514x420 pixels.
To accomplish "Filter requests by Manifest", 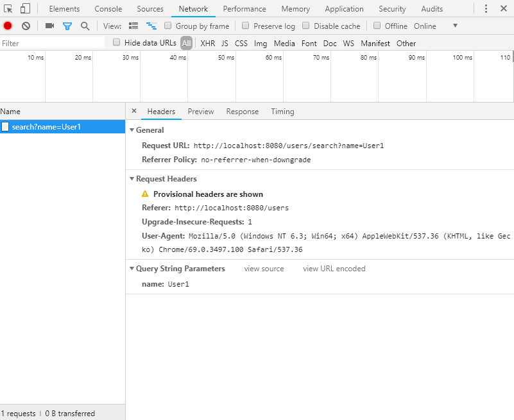I will 375,43.
